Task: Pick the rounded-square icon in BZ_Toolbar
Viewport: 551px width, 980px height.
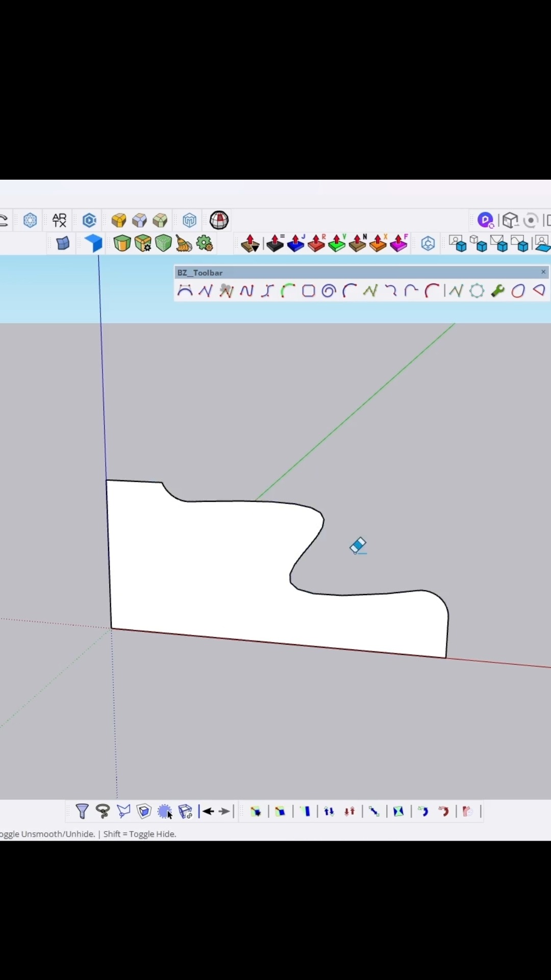Action: pos(308,291)
